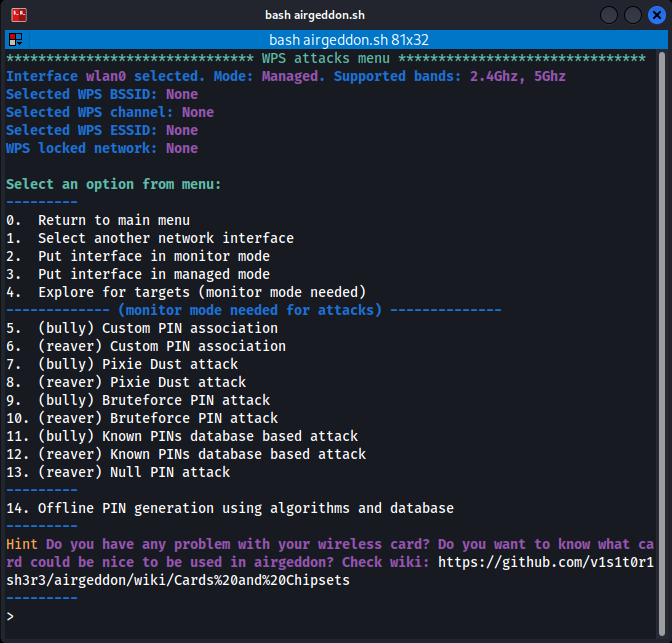Click the first round window control button

click(609, 15)
